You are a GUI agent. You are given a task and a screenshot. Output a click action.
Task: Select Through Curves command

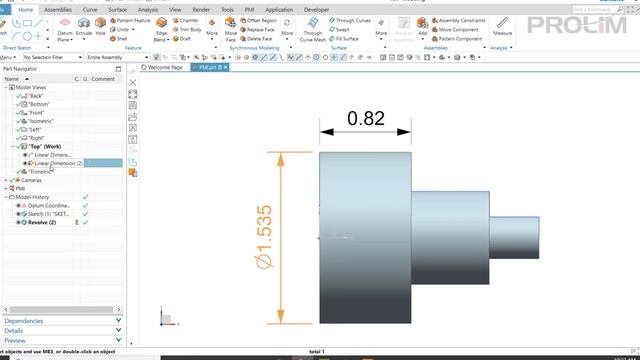(350, 20)
